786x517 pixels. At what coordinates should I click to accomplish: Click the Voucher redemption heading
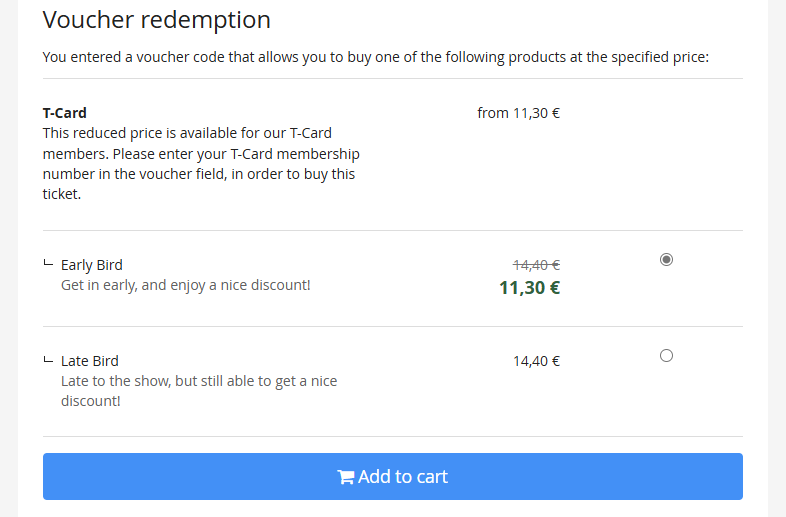tap(157, 19)
